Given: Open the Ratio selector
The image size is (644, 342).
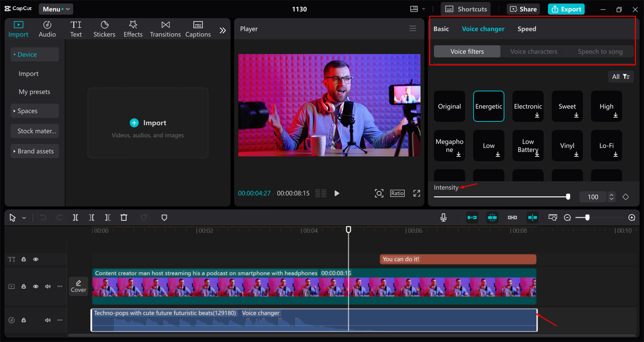Looking at the screenshot, I should 397,193.
